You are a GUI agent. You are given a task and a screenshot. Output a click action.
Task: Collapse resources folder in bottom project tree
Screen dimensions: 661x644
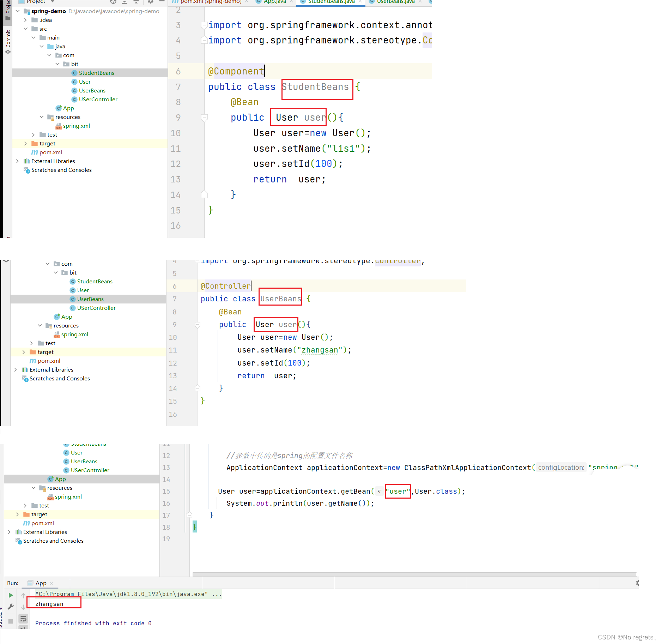pyautogui.click(x=34, y=488)
